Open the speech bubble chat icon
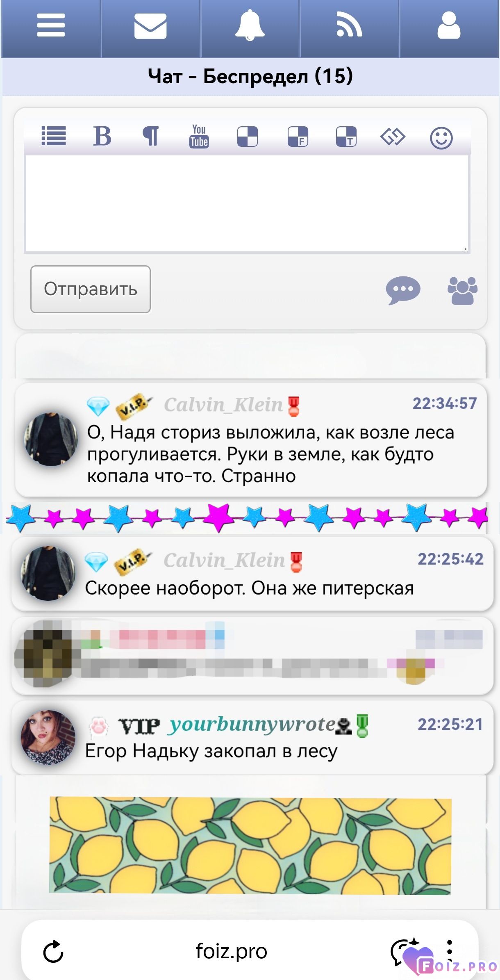The height and width of the screenshot is (980, 500). [x=403, y=290]
